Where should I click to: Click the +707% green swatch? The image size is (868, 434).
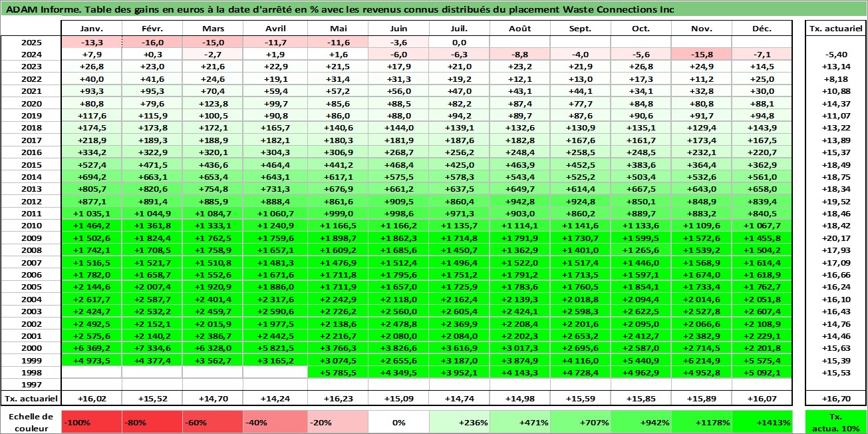tap(579, 422)
